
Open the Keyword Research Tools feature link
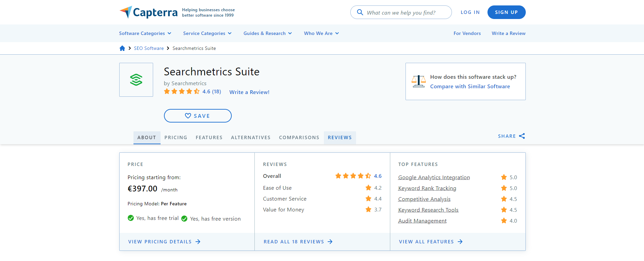pos(428,210)
